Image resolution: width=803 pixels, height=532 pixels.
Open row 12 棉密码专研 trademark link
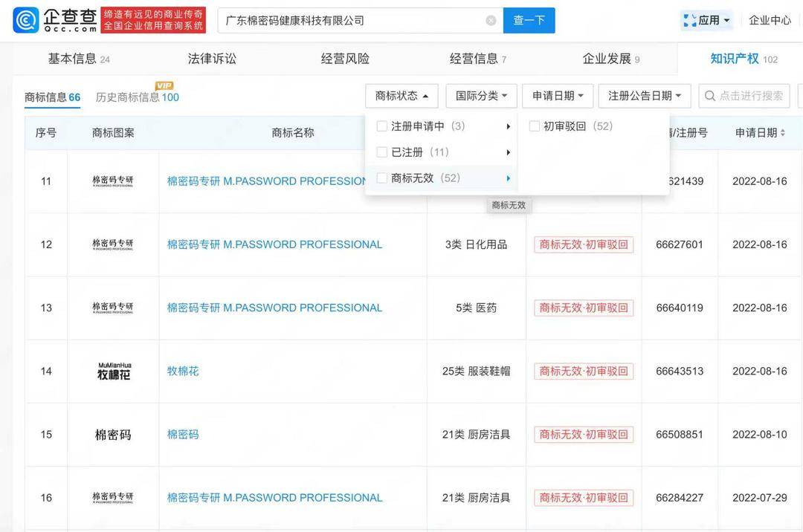click(274, 244)
